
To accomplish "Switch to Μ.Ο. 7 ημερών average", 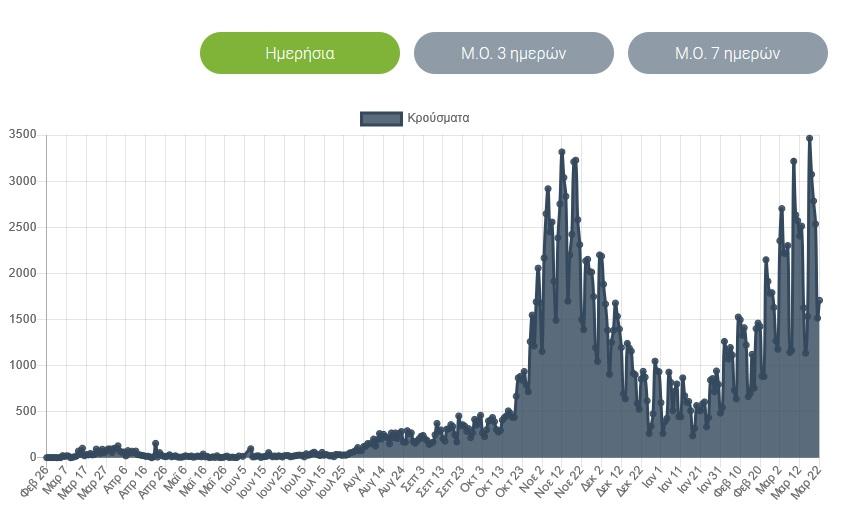I will pos(727,53).
